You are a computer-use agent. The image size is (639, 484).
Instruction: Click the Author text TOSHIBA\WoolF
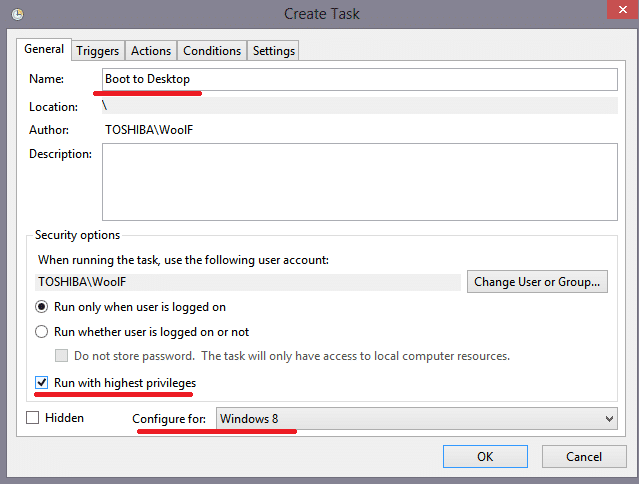[x=149, y=130]
